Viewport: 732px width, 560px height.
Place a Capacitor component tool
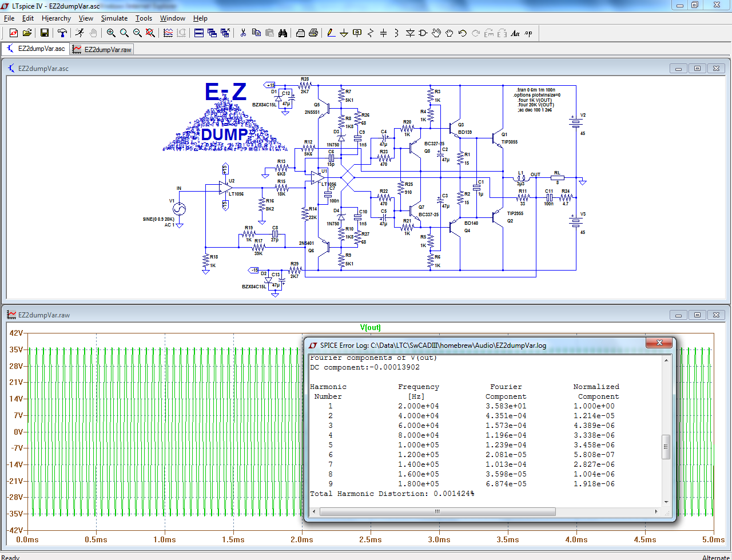[x=384, y=33]
